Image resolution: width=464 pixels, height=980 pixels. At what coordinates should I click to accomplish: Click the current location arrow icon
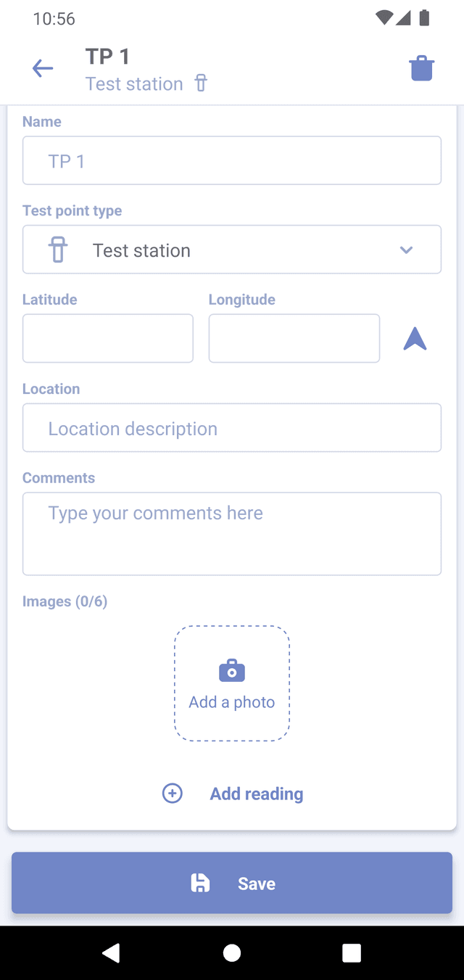415,339
